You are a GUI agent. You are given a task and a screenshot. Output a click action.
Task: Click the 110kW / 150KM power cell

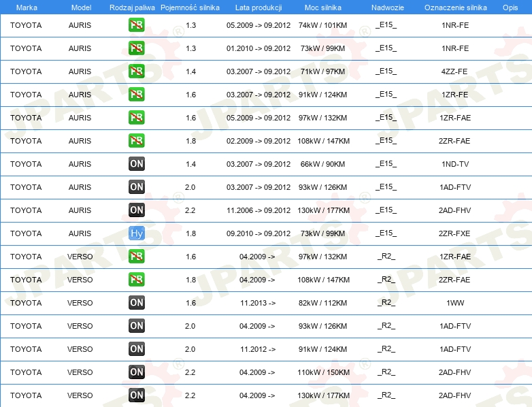pyautogui.click(x=323, y=372)
